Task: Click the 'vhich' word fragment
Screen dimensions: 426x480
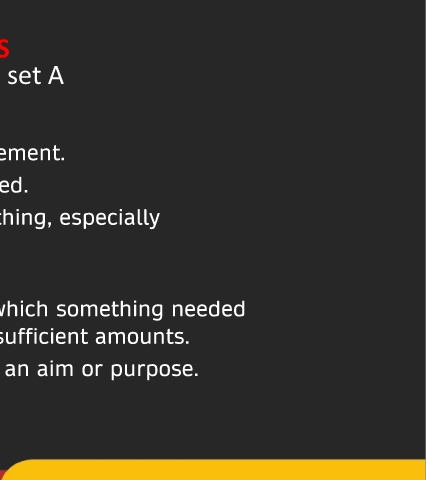Action: (x=24, y=309)
